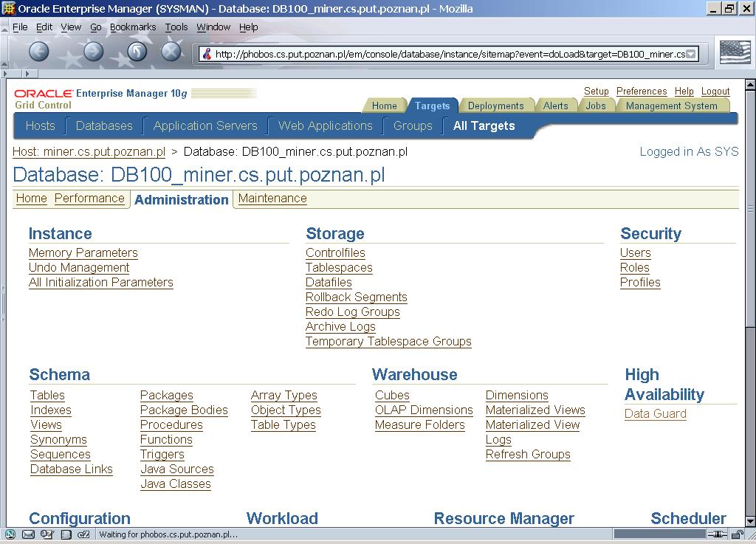Click the Mozilla window title bar icon
756x544 pixels.
coord(9,8)
